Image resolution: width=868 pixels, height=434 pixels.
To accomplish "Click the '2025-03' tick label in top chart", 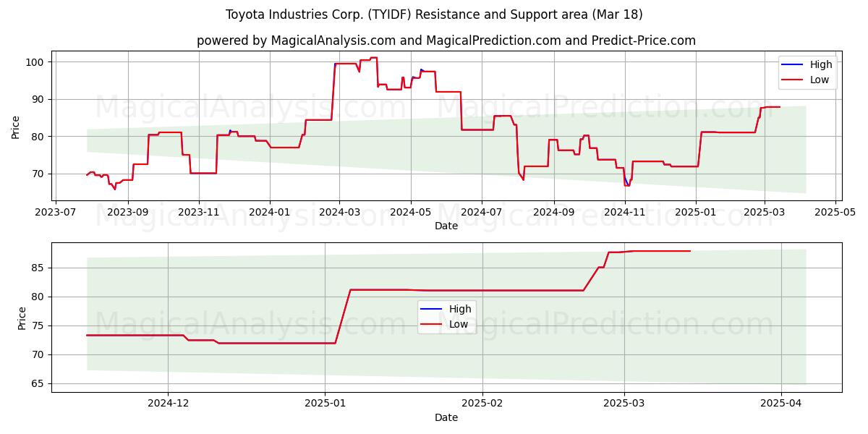I will [x=765, y=212].
